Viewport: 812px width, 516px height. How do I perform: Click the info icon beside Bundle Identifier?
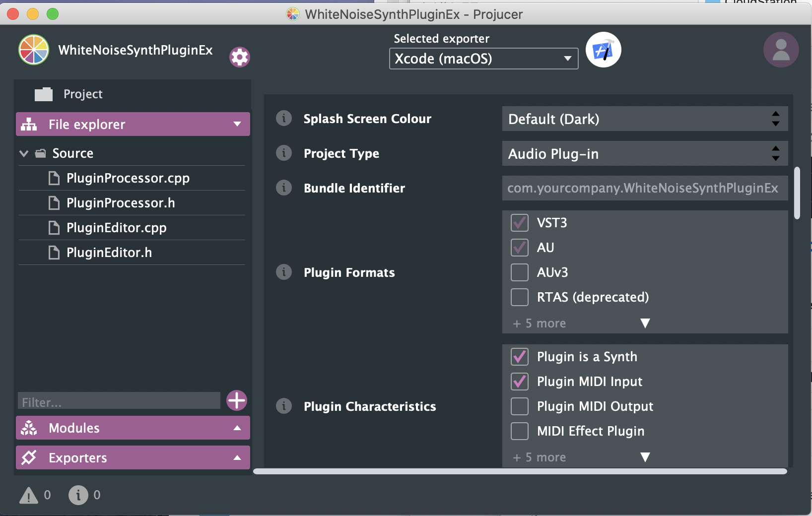tap(283, 188)
